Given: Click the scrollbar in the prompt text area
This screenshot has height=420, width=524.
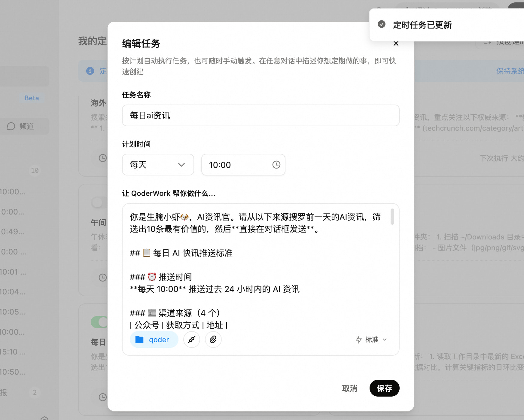Looking at the screenshot, I should tap(392, 217).
